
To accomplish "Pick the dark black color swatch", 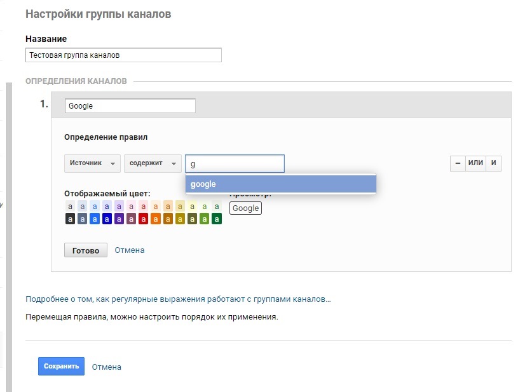I will (70, 219).
